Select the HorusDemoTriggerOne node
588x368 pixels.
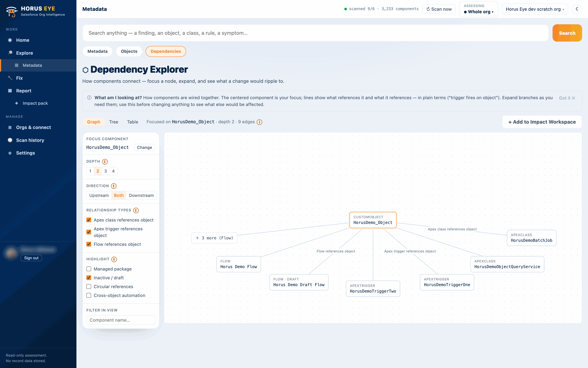click(447, 282)
